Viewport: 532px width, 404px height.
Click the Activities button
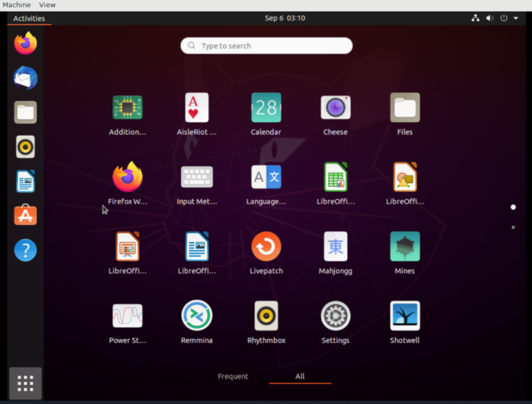click(x=29, y=18)
